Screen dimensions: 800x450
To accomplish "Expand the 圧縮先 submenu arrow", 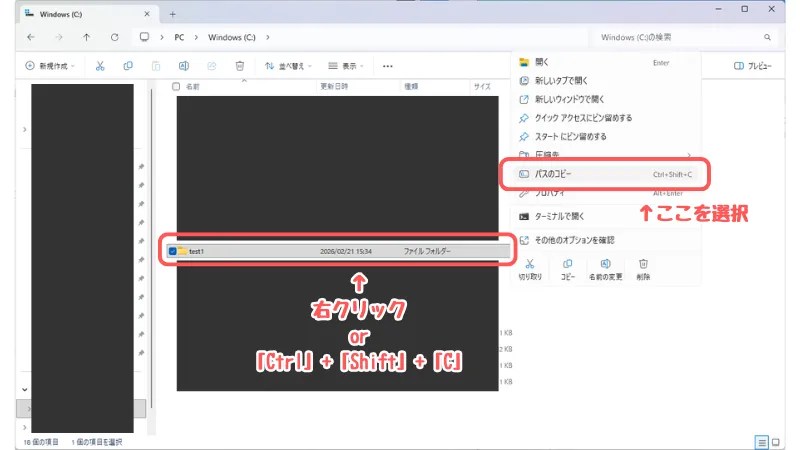I will point(689,155).
